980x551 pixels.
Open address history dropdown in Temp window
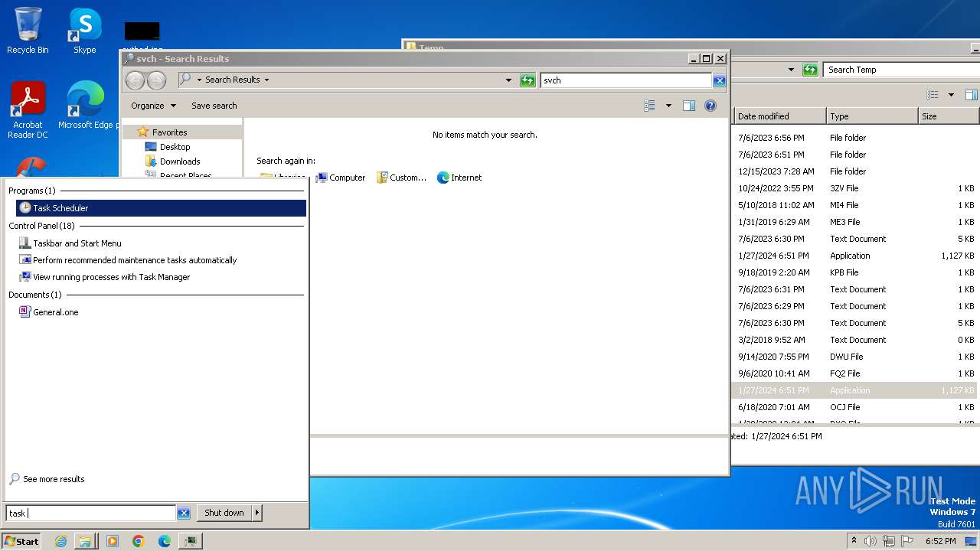[791, 70]
